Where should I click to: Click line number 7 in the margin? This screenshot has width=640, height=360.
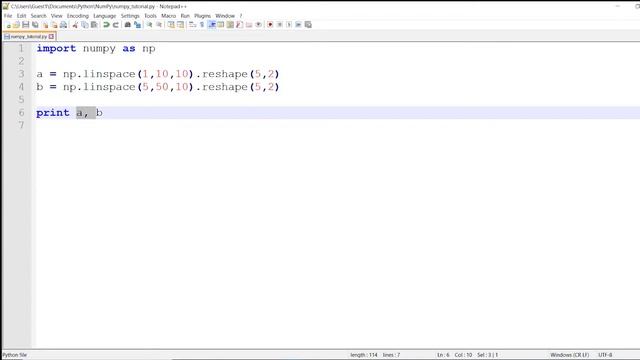(21, 125)
